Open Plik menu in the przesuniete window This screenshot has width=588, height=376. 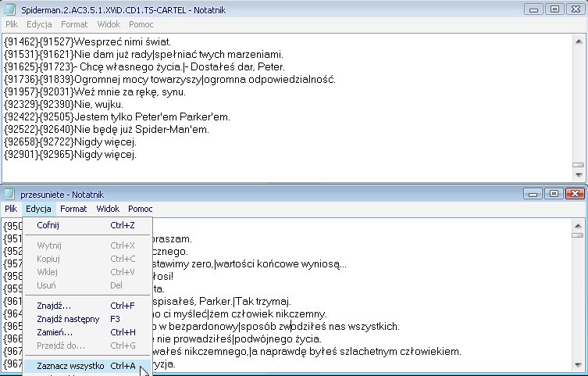pyautogui.click(x=10, y=209)
